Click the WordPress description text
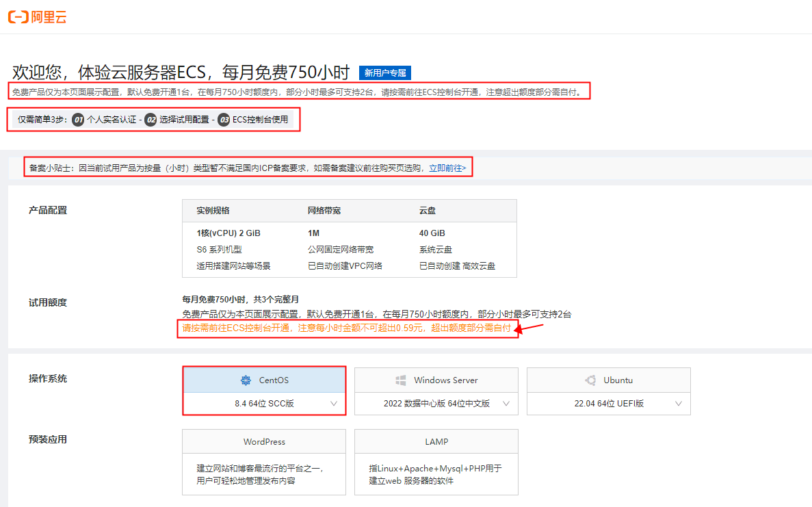Image resolution: width=812 pixels, height=507 pixels. click(261, 474)
